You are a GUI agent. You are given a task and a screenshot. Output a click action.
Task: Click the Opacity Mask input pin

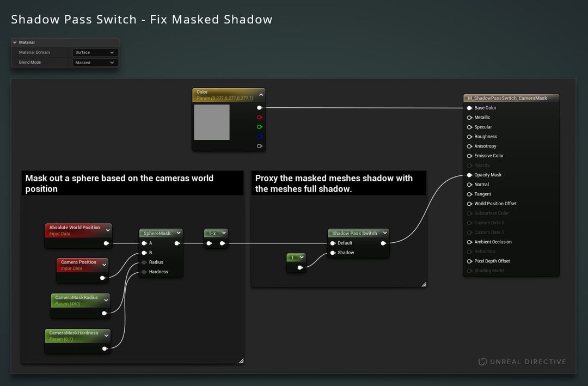(x=470, y=175)
